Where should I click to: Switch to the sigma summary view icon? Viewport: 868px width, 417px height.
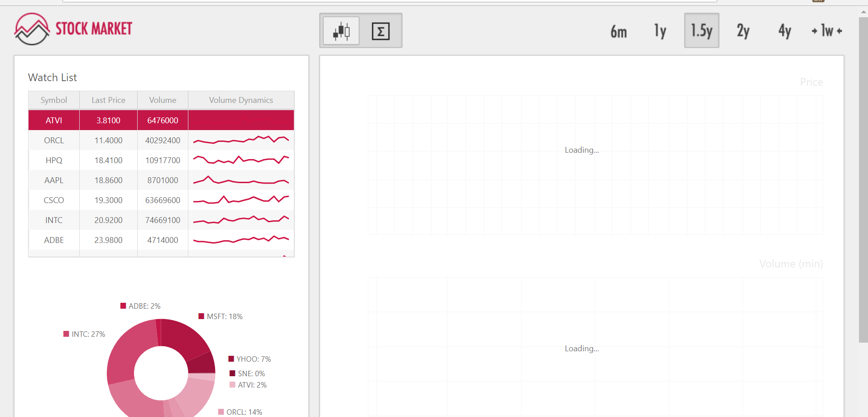(380, 31)
